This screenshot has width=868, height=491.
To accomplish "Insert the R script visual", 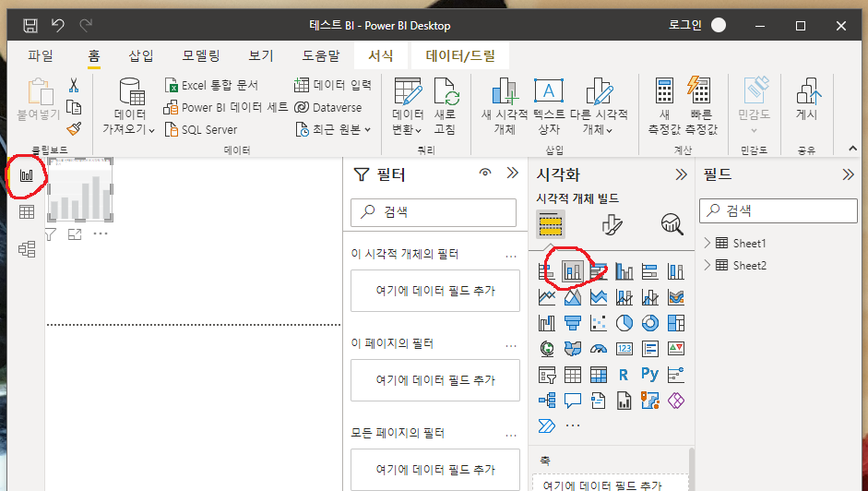I will click(624, 375).
